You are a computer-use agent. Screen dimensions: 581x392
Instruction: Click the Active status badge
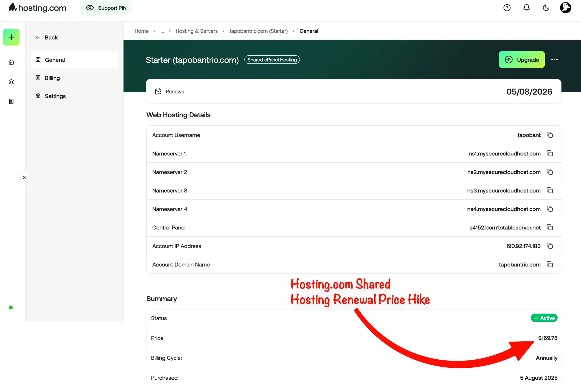click(544, 318)
